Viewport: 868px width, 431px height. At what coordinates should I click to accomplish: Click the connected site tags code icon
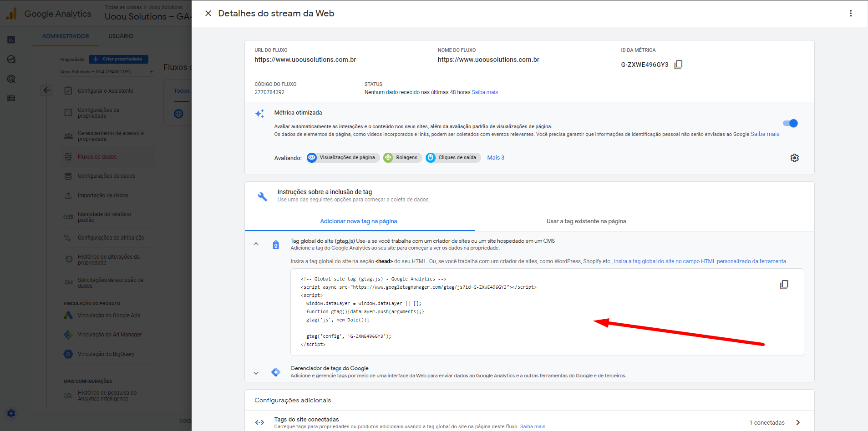point(259,422)
